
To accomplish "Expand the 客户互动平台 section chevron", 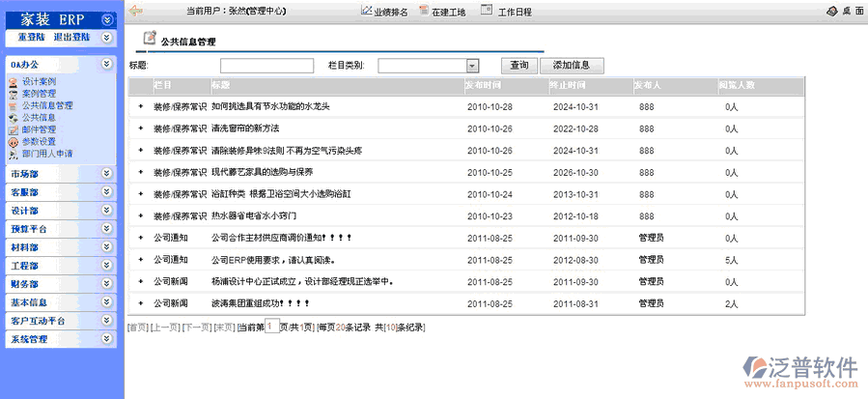I will (x=107, y=321).
